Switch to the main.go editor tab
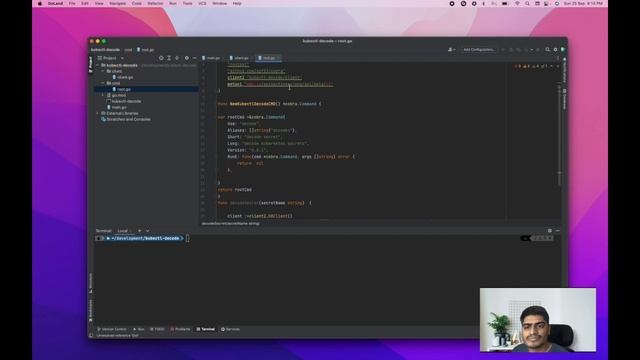Screen dimensions: 640x360 (x=211, y=58)
